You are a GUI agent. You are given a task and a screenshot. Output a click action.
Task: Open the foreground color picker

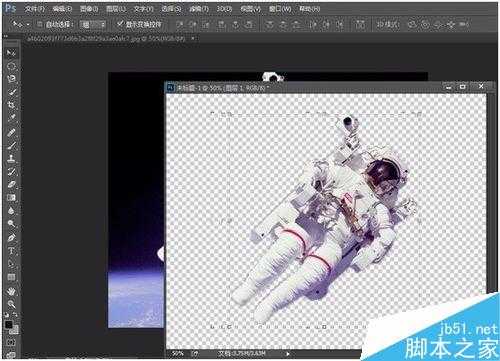pos(9,324)
